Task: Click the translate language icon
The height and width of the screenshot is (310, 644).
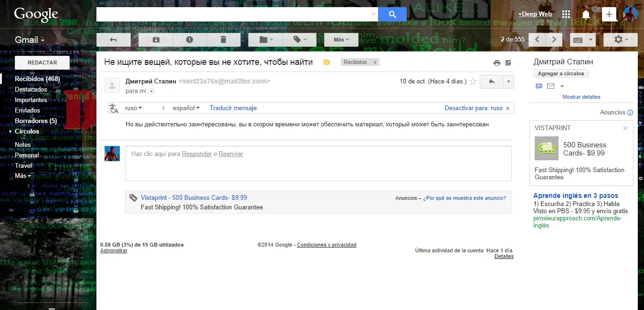Action: point(114,108)
